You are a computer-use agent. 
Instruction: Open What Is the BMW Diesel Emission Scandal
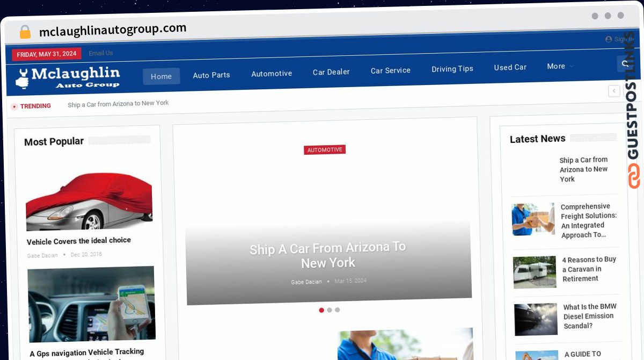point(590,316)
